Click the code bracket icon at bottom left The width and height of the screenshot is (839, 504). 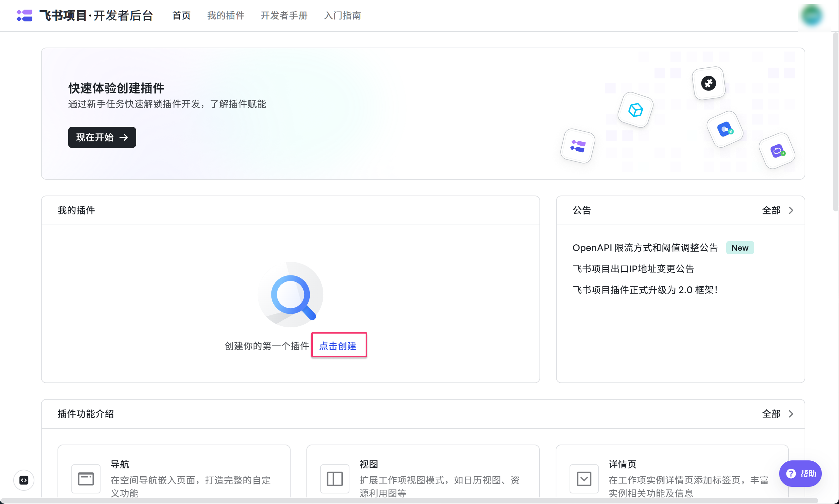click(24, 480)
